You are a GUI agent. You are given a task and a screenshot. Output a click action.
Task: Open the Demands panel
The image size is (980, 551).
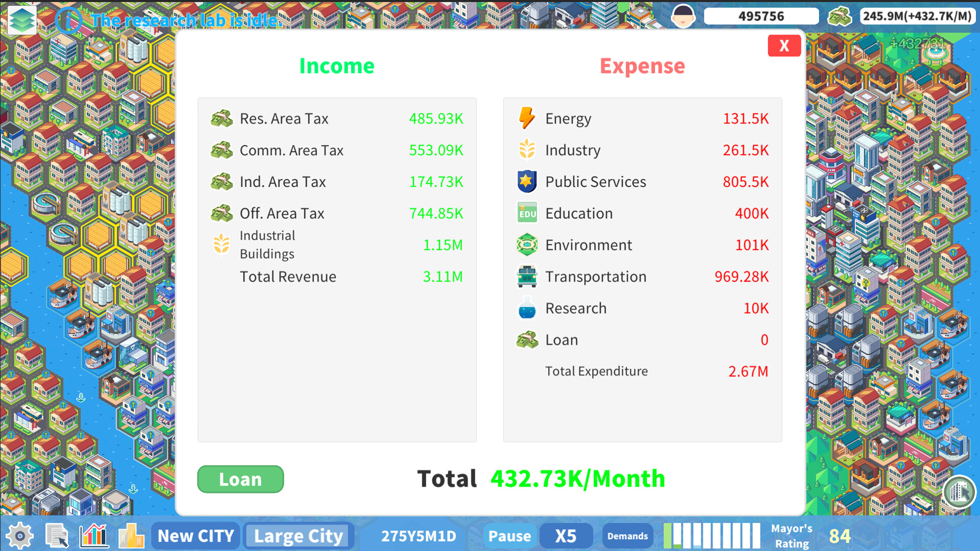[x=627, y=536]
